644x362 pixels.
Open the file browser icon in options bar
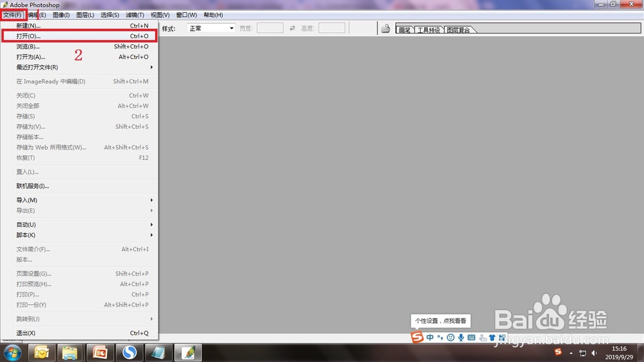[385, 28]
